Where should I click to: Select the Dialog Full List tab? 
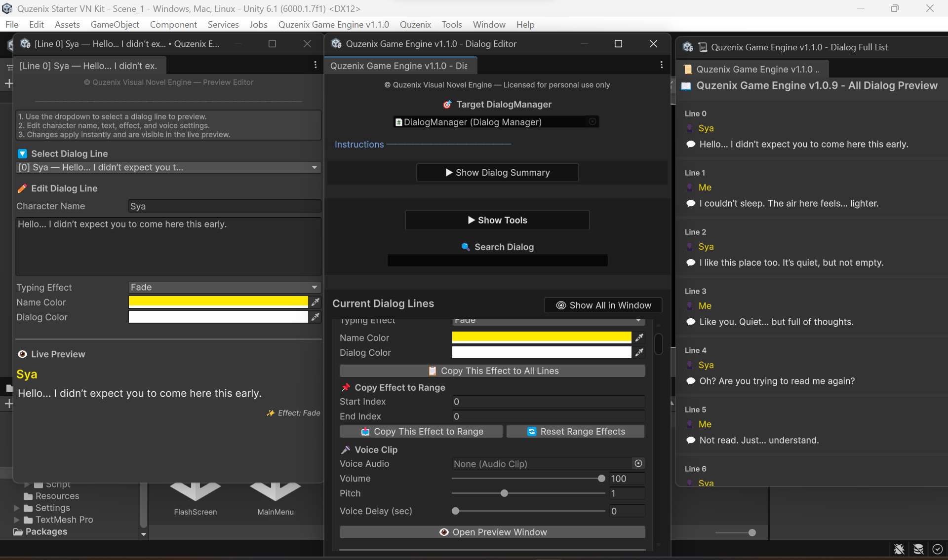[x=752, y=70]
